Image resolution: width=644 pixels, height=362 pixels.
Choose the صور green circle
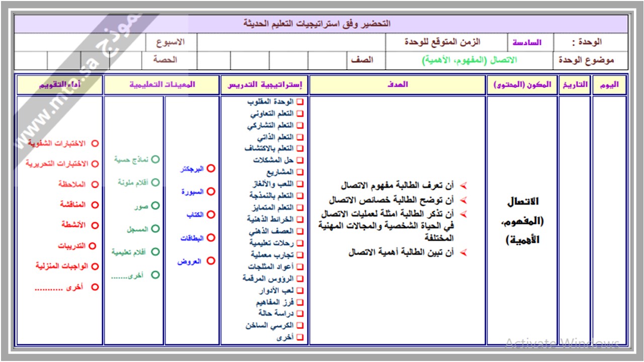pos(155,206)
